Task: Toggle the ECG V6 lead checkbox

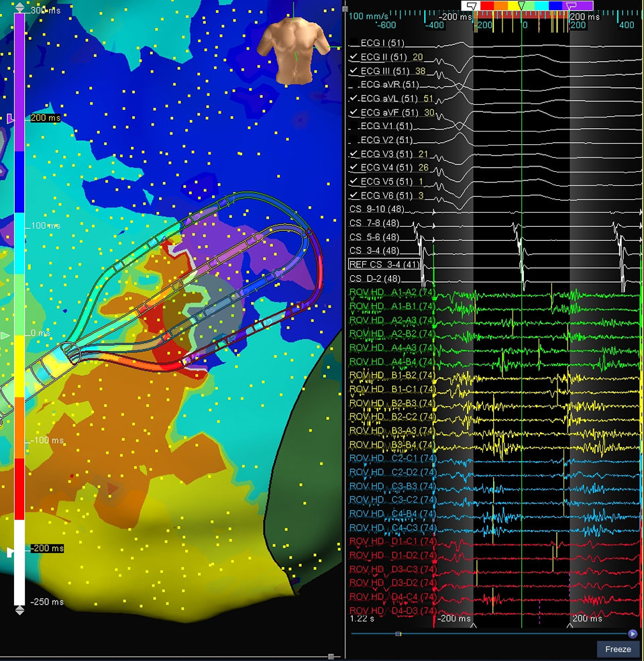Action: tap(354, 195)
